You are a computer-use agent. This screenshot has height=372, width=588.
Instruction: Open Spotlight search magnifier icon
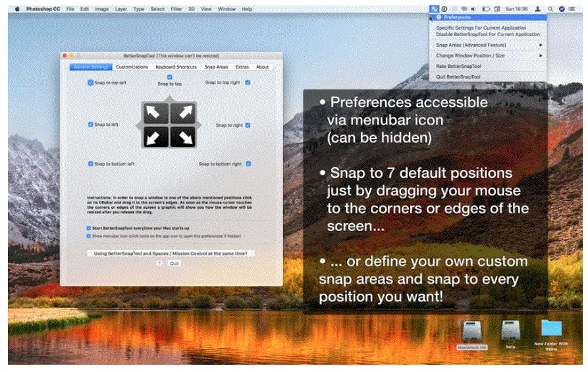point(550,9)
